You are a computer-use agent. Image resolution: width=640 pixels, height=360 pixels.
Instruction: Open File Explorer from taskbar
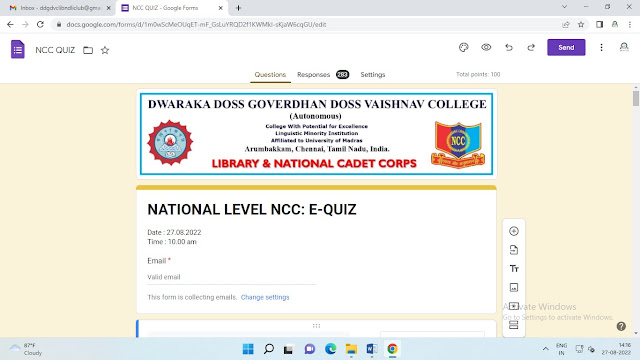[351, 349]
